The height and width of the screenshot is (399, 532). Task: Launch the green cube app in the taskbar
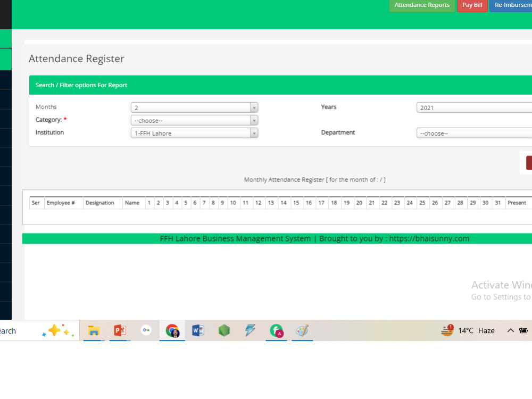(x=225, y=330)
